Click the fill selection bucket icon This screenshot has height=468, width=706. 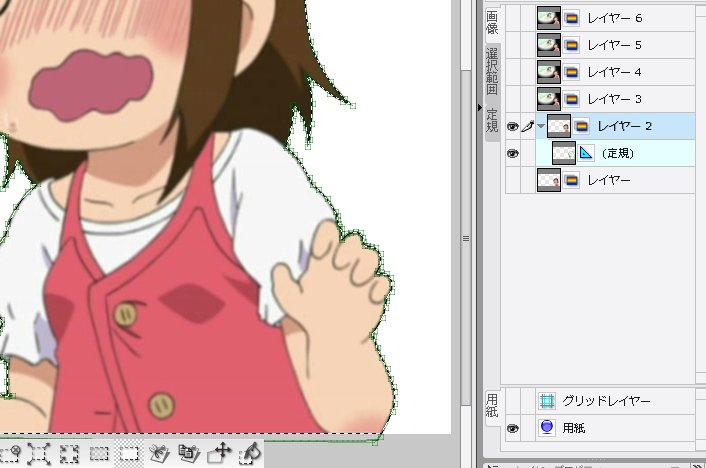250,453
